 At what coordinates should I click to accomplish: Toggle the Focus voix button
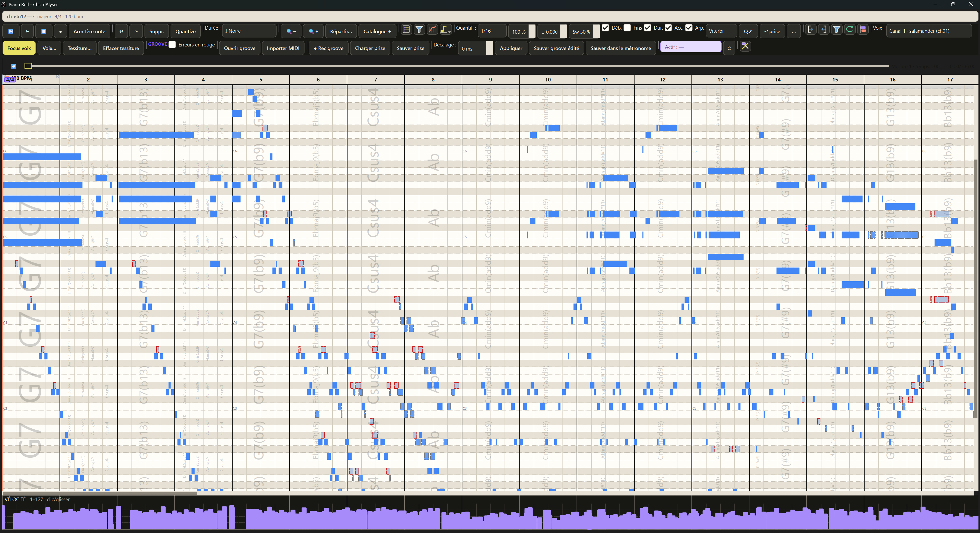click(19, 48)
